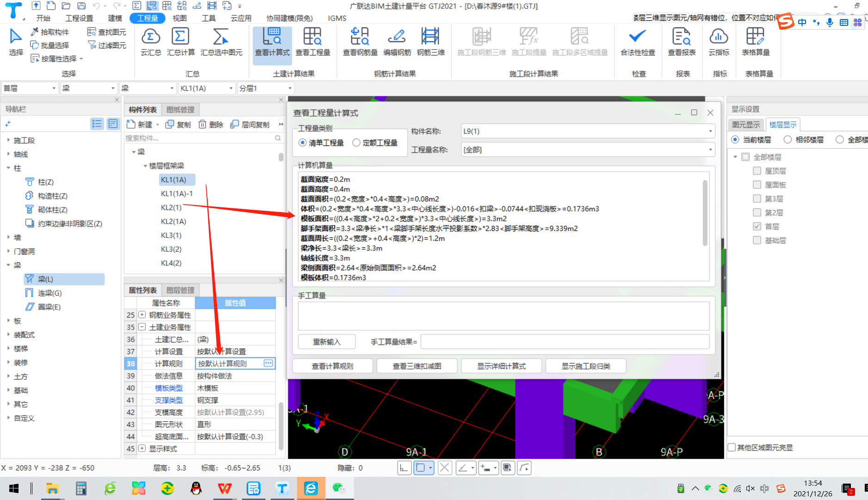Image resolution: width=868 pixels, height=500 pixels.
Task: Check the 第3层 floor checkbox
Action: (757, 199)
